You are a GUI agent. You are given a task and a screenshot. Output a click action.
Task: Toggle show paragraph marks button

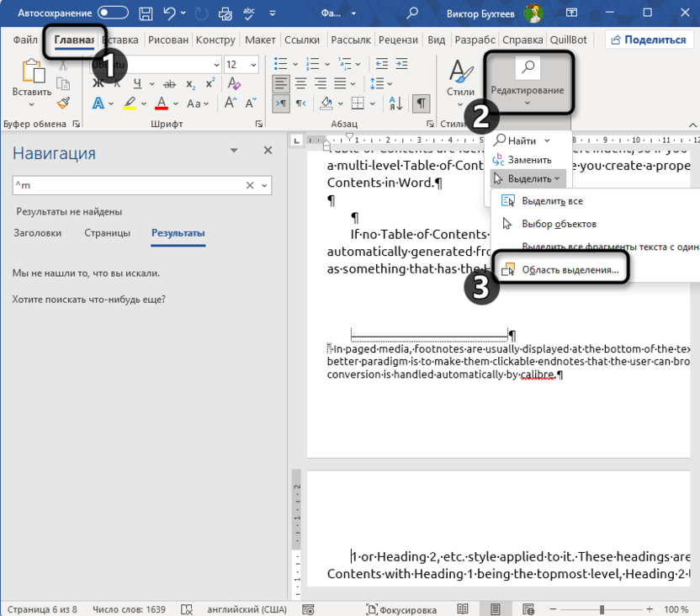[x=422, y=103]
